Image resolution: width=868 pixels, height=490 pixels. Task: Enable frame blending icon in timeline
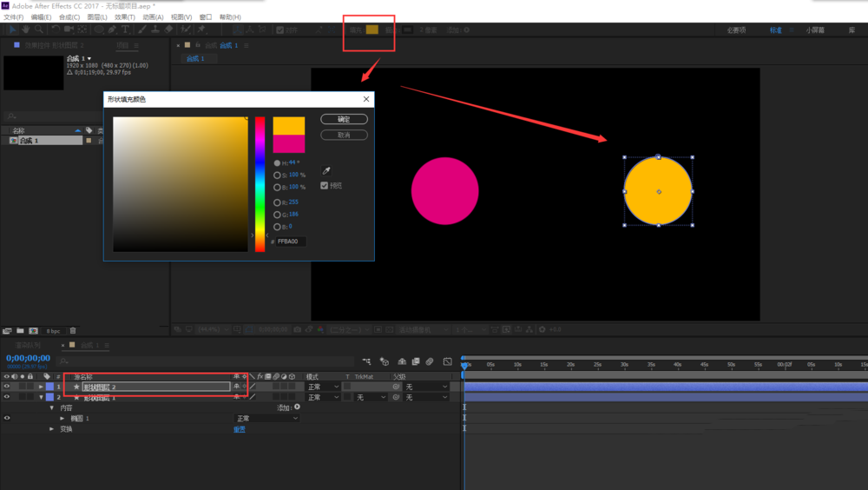tap(416, 361)
